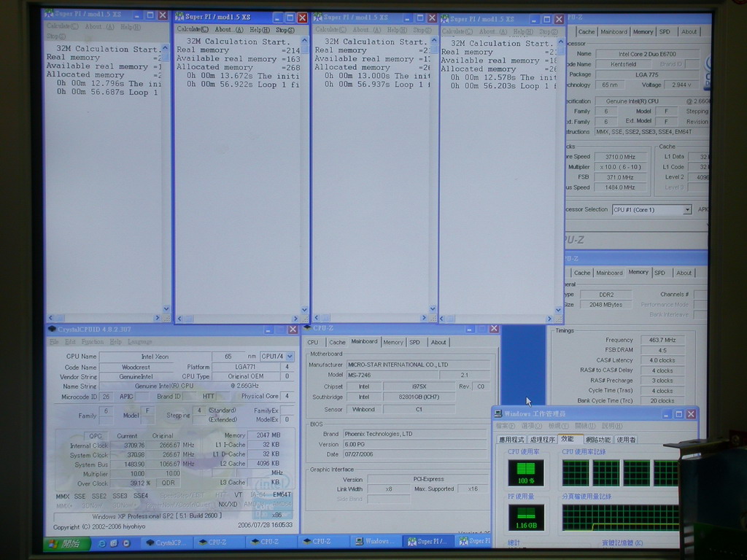747x560 pixels.
Task: Open SPD tab in CPU-Z window showing memory timings
Action: coord(659,273)
